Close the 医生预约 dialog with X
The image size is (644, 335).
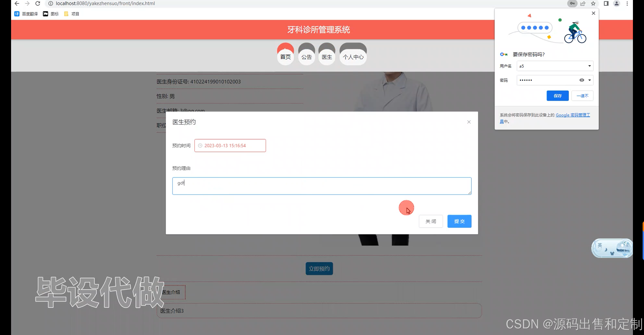click(x=469, y=122)
